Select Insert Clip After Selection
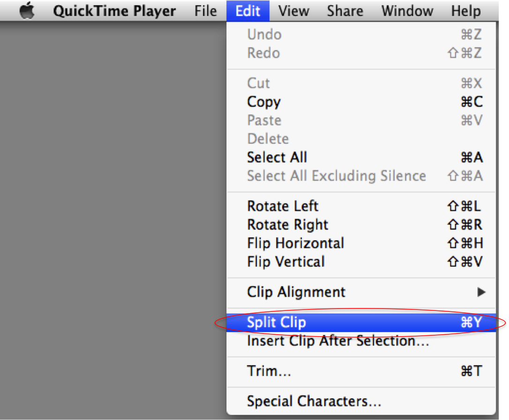 (361, 341)
